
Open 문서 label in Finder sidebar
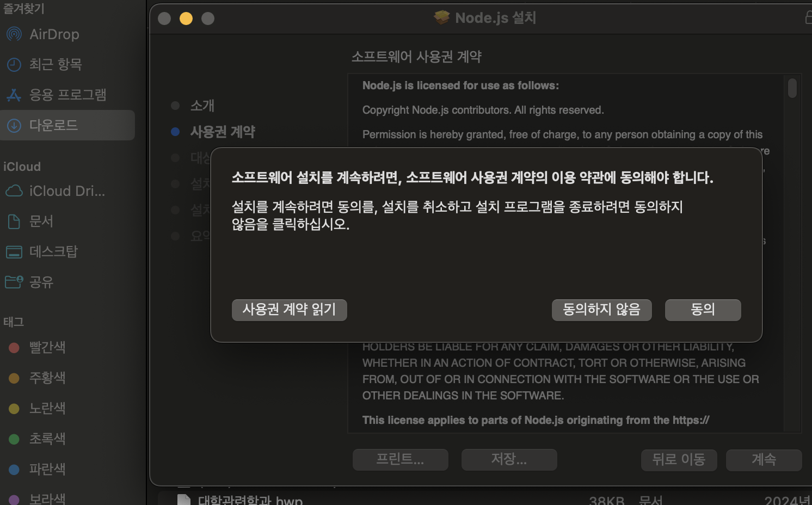point(41,221)
